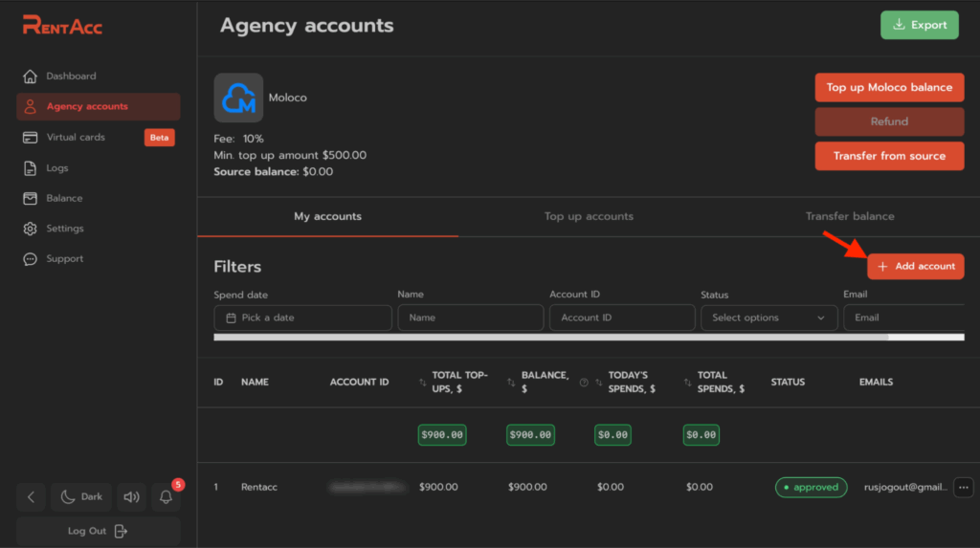Click the Rentacc account name

coord(259,487)
